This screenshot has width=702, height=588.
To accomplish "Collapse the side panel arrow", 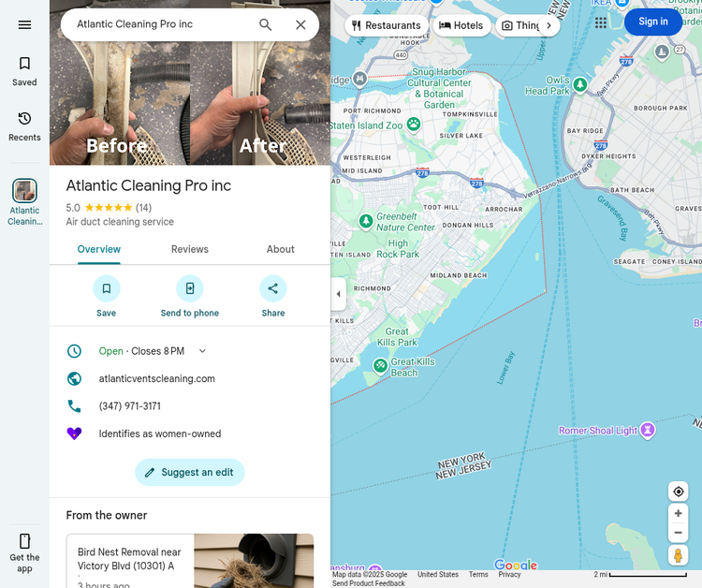I will pos(339,294).
